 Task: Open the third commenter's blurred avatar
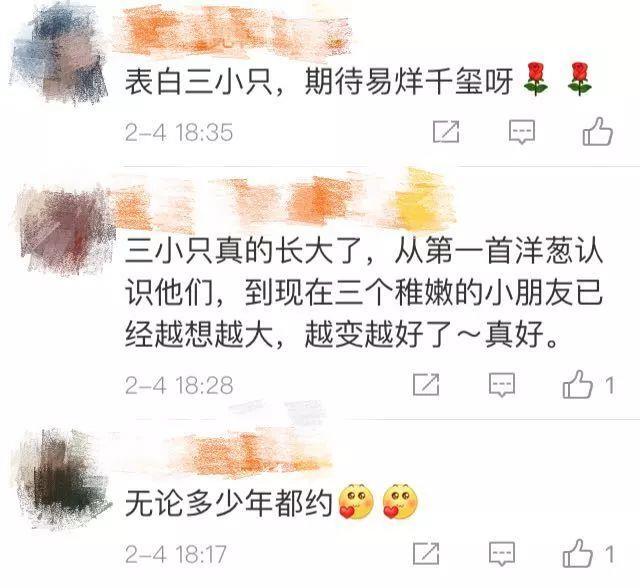[63, 477]
